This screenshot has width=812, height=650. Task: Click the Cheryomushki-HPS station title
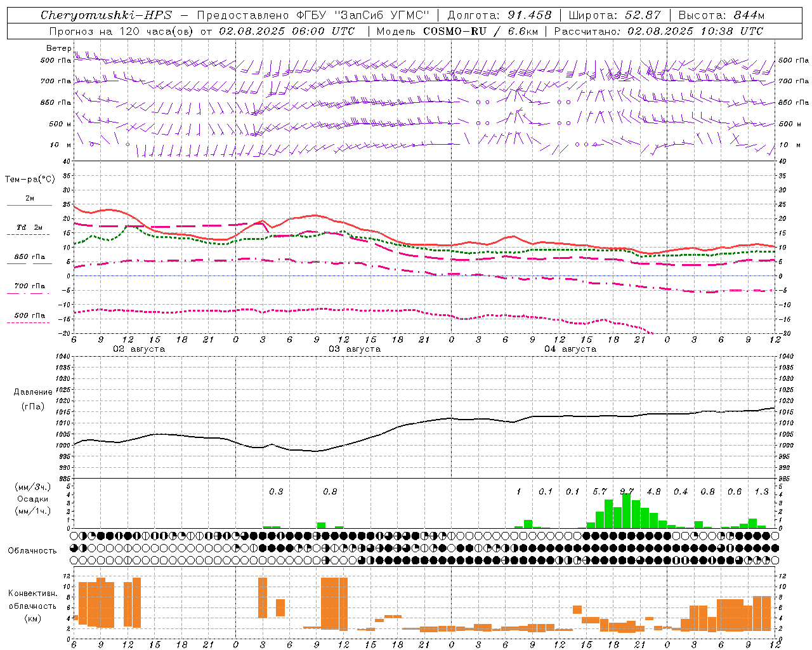pos(106,15)
